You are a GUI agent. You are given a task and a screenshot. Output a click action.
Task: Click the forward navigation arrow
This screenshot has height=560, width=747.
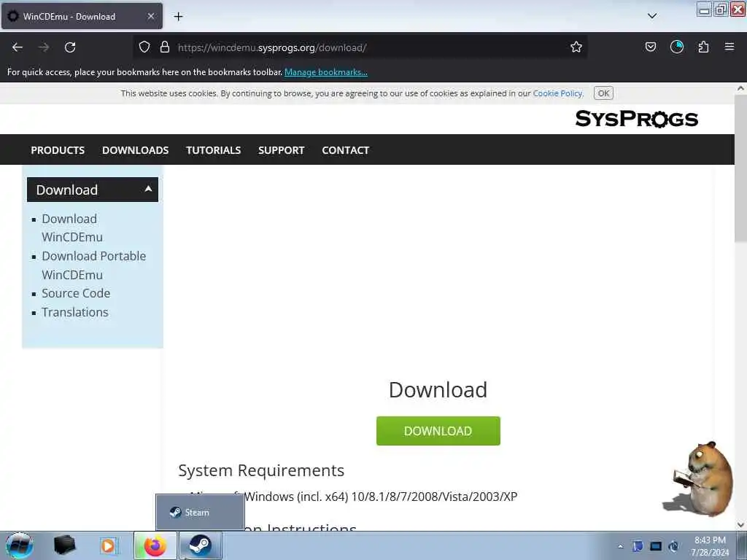[x=44, y=47]
